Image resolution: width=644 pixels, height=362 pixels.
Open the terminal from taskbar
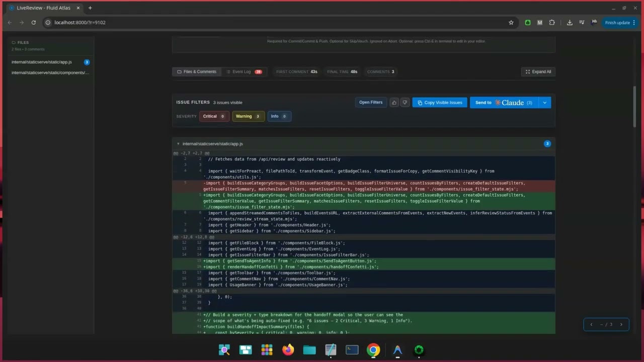352,350
